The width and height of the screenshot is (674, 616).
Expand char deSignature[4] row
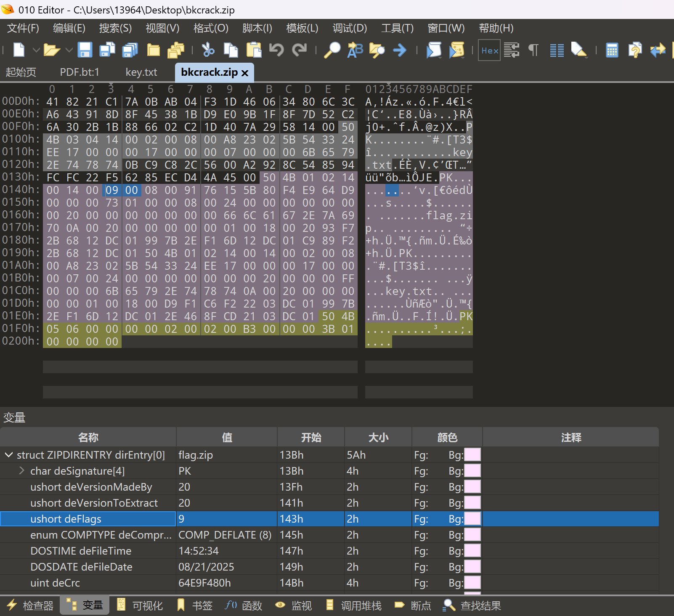pyautogui.click(x=21, y=471)
